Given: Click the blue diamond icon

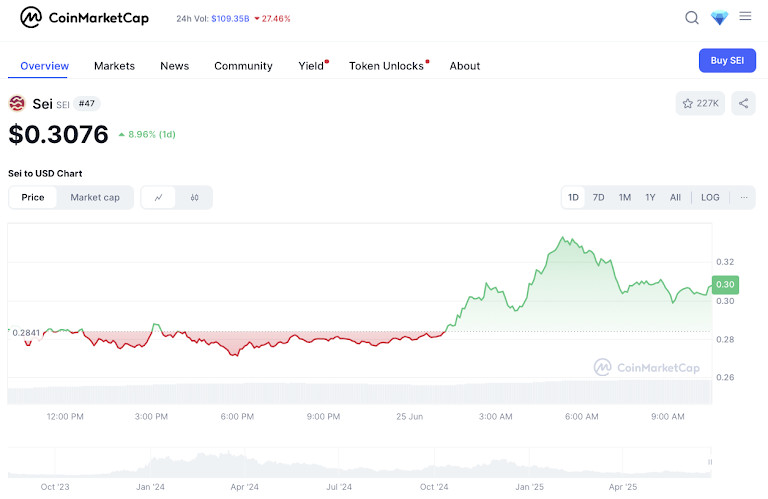Looking at the screenshot, I should [719, 18].
